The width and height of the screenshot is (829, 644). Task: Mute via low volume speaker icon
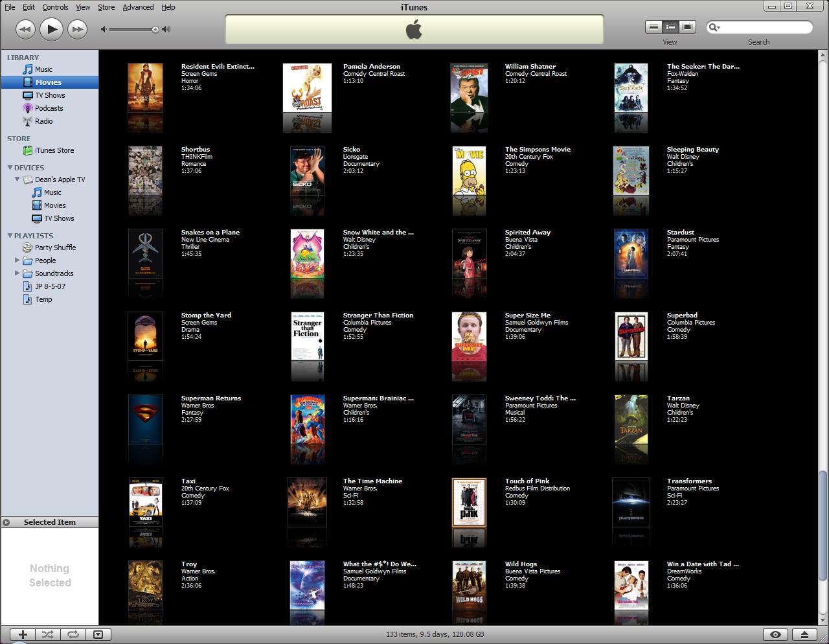point(104,29)
